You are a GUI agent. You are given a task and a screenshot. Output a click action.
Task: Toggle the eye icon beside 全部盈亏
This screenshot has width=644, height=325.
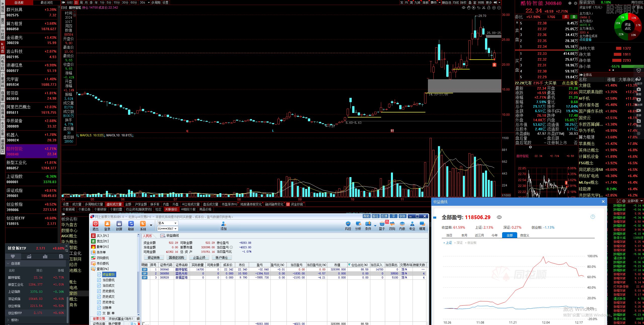pyautogui.click(x=499, y=217)
